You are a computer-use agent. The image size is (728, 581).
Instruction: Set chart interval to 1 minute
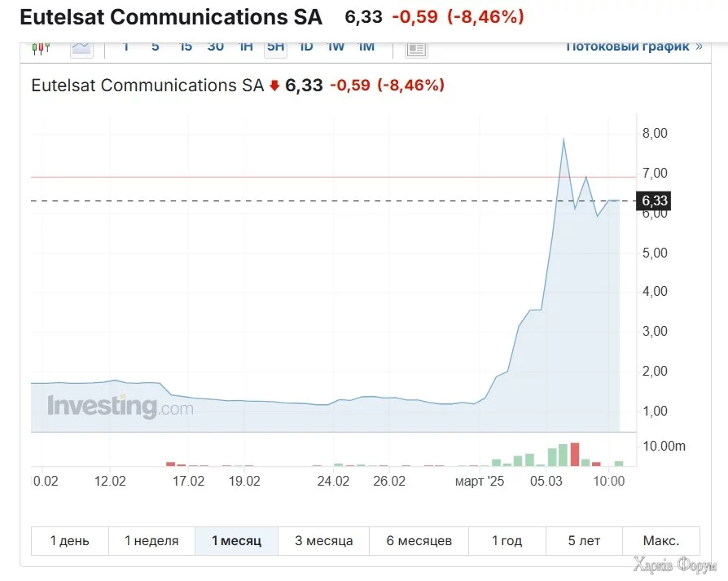tap(125, 46)
